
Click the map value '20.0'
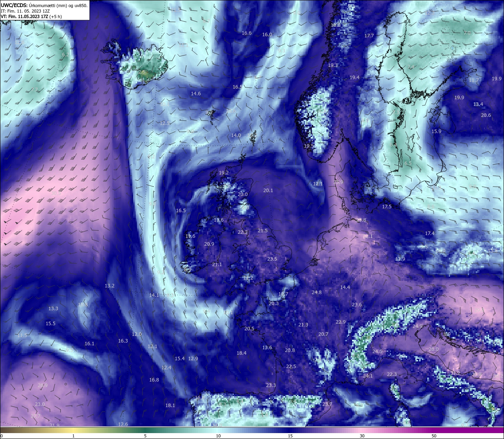[243, 194]
